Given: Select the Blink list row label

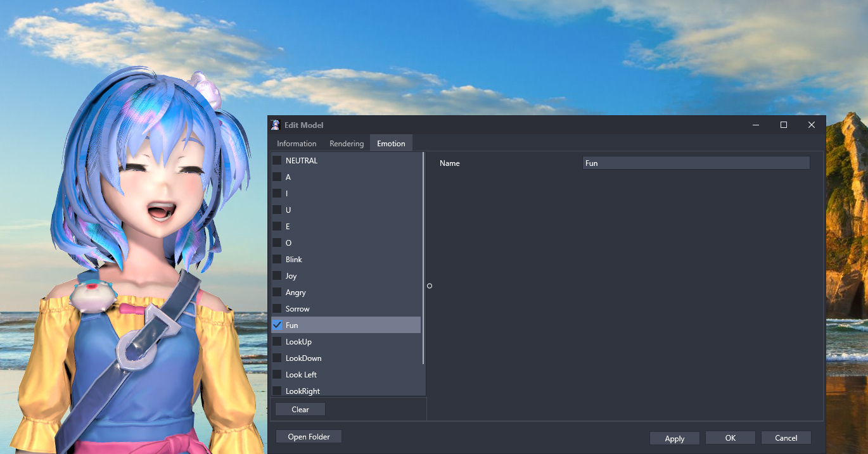Looking at the screenshot, I should click(x=294, y=260).
